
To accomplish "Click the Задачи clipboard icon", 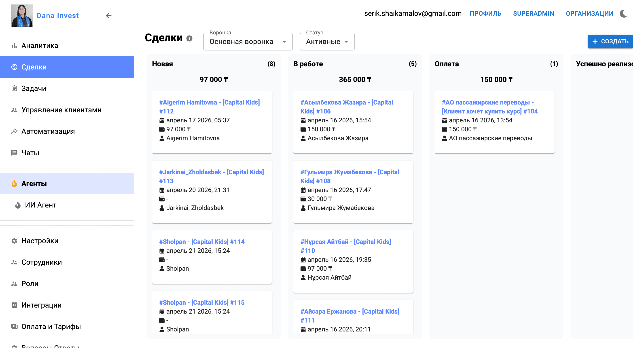I will click(x=14, y=88).
